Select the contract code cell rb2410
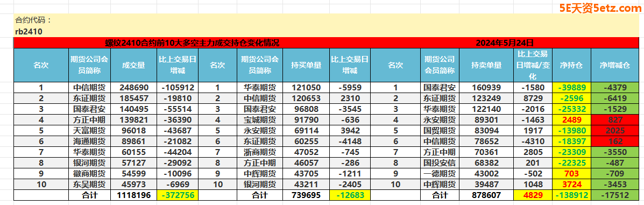The height and width of the screenshot is (205, 644). 29,32
